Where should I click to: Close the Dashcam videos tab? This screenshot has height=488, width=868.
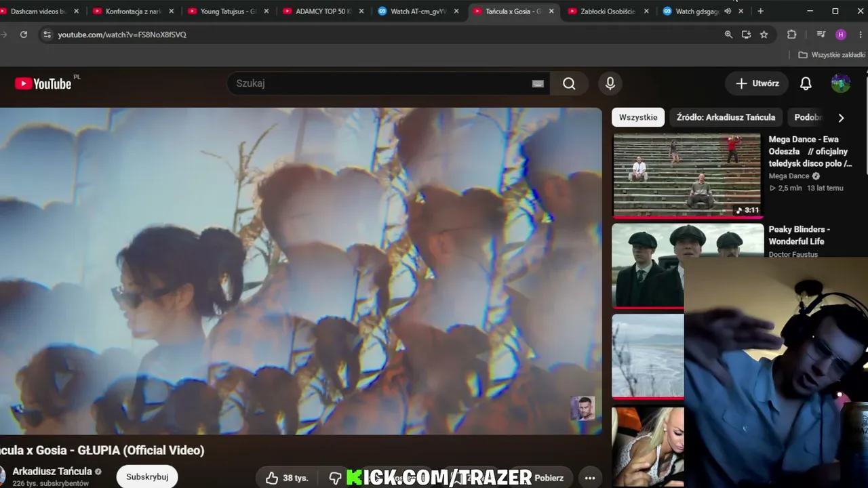point(77,12)
